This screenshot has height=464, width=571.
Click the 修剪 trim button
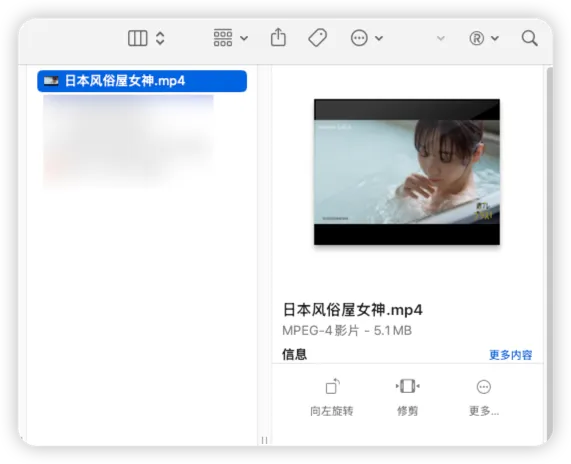coord(407,397)
